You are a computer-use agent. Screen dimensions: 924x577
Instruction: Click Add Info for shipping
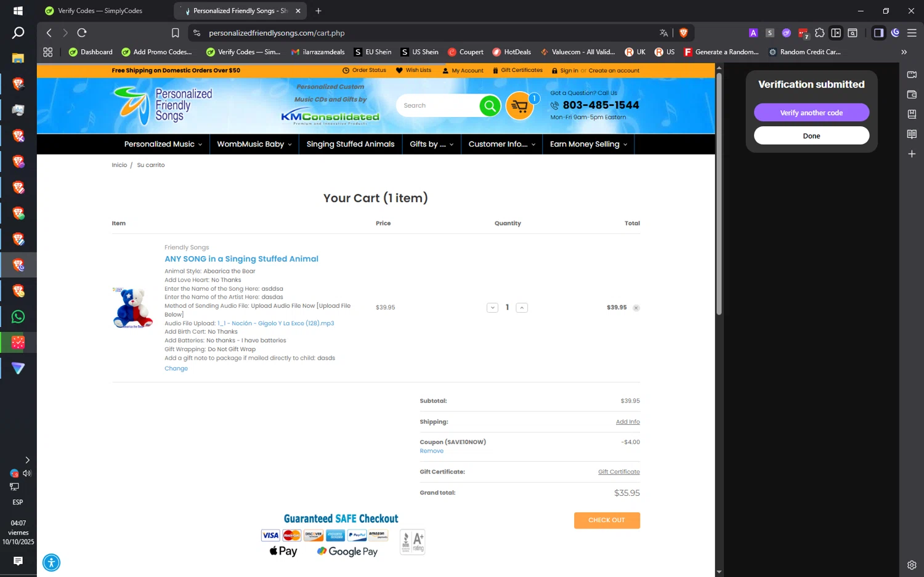pos(628,422)
